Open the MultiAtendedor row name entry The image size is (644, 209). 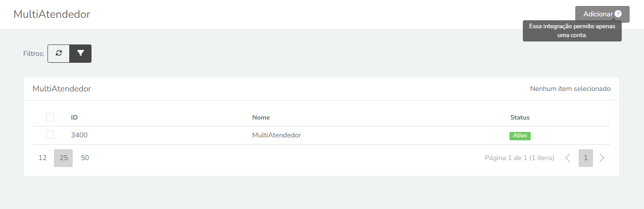pyautogui.click(x=276, y=135)
